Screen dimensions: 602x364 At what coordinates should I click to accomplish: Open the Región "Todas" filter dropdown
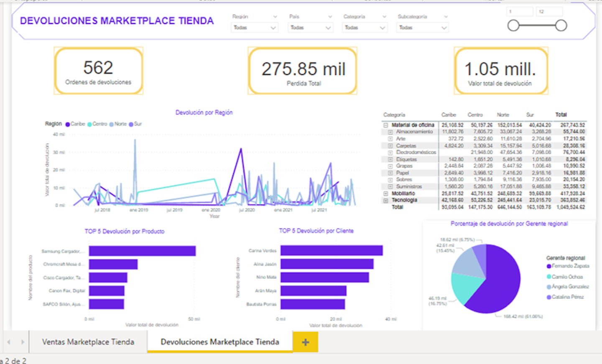pyautogui.click(x=254, y=28)
